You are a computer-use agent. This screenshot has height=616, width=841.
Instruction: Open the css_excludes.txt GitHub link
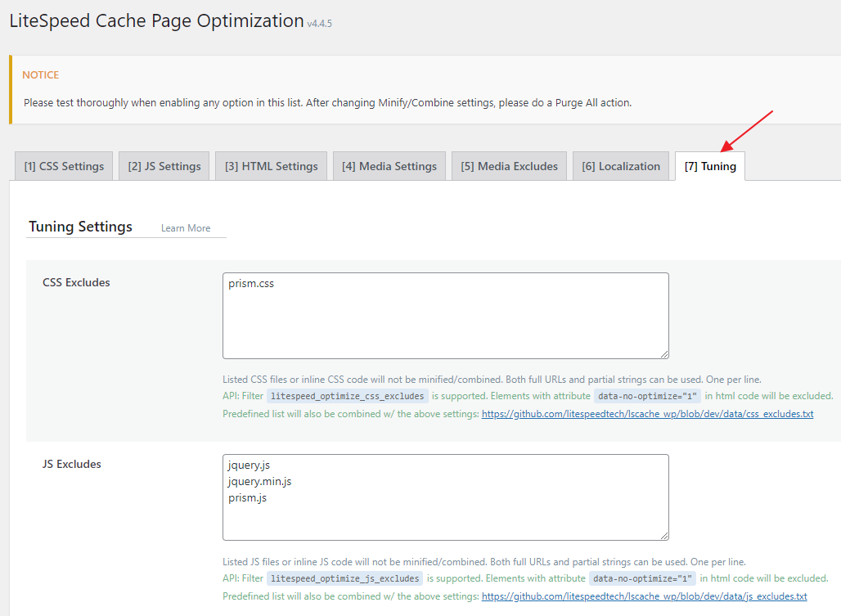tap(647, 414)
